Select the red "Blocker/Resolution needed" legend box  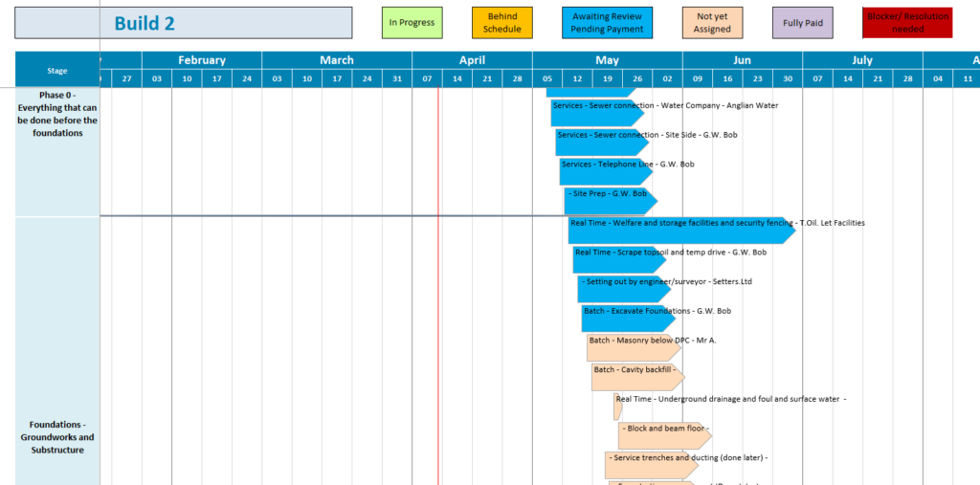[x=907, y=23]
